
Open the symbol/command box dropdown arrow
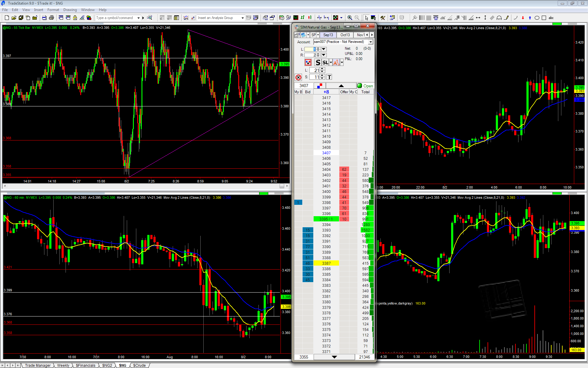click(138, 18)
